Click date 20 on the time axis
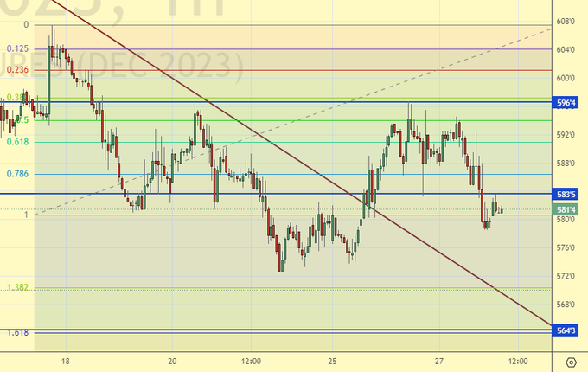Image resolution: width=588 pixels, height=372 pixels. click(173, 361)
